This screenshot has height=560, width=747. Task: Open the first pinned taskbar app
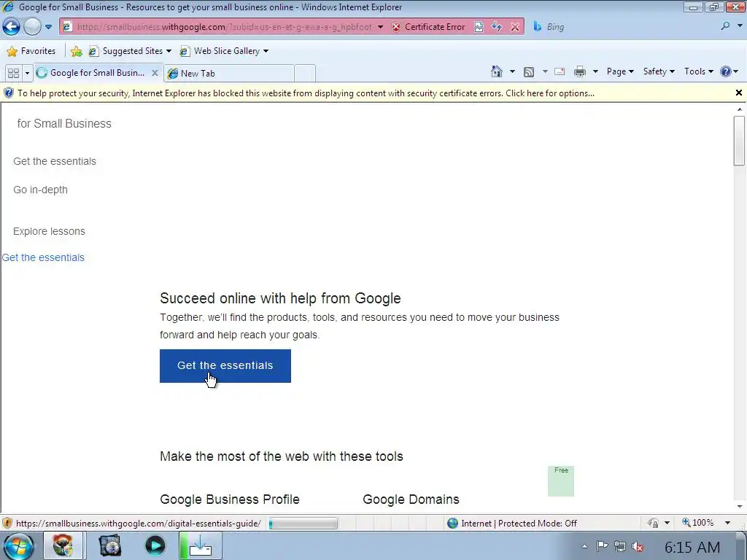(63, 545)
